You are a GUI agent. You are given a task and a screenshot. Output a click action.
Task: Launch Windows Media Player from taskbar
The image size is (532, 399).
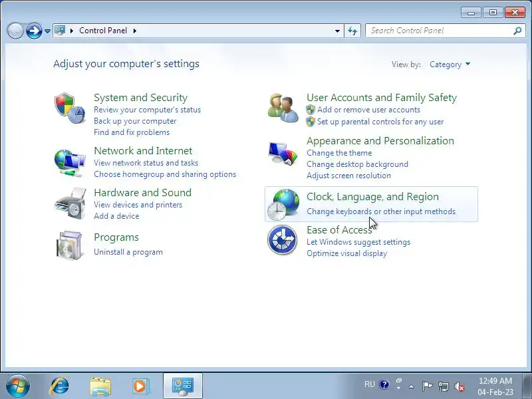coord(140,386)
